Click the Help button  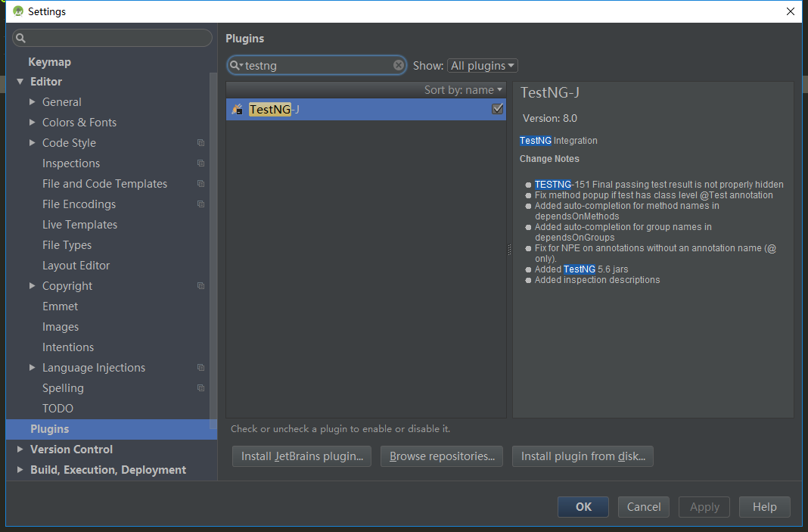click(765, 507)
